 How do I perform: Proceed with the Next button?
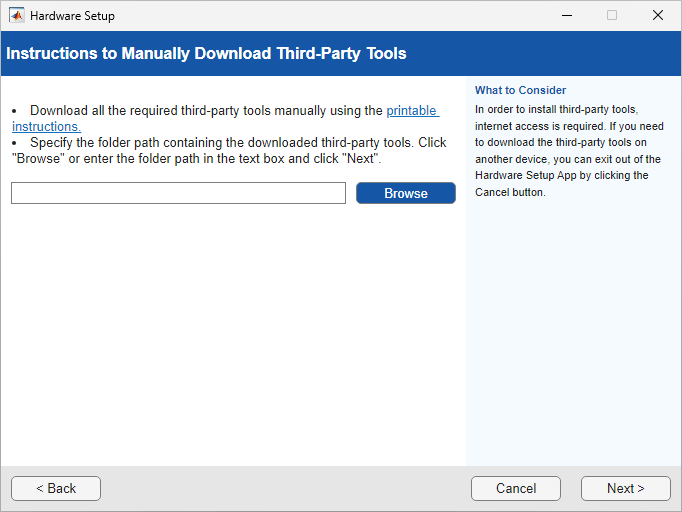[625, 488]
